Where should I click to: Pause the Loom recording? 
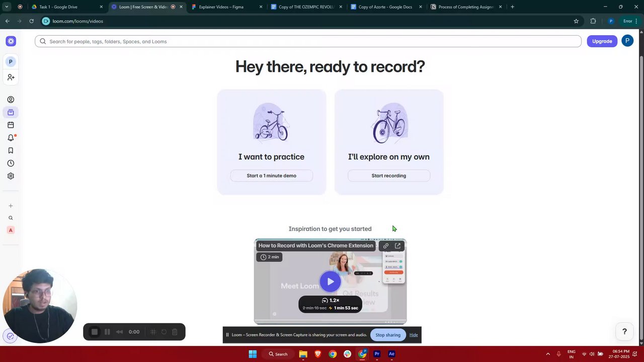[x=107, y=332]
